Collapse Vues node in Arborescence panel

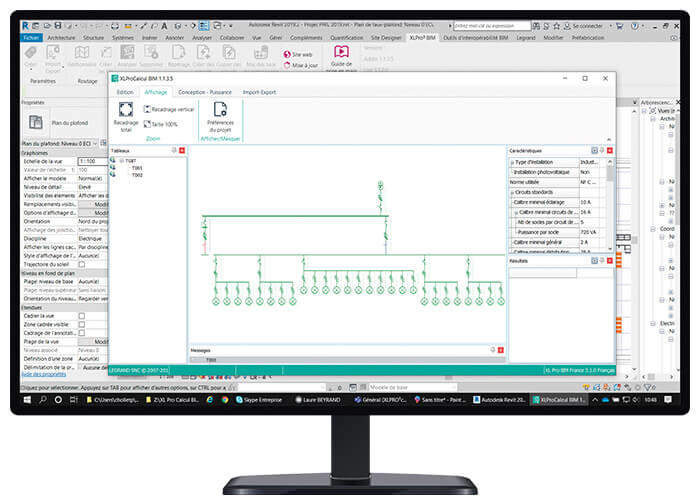[644, 110]
